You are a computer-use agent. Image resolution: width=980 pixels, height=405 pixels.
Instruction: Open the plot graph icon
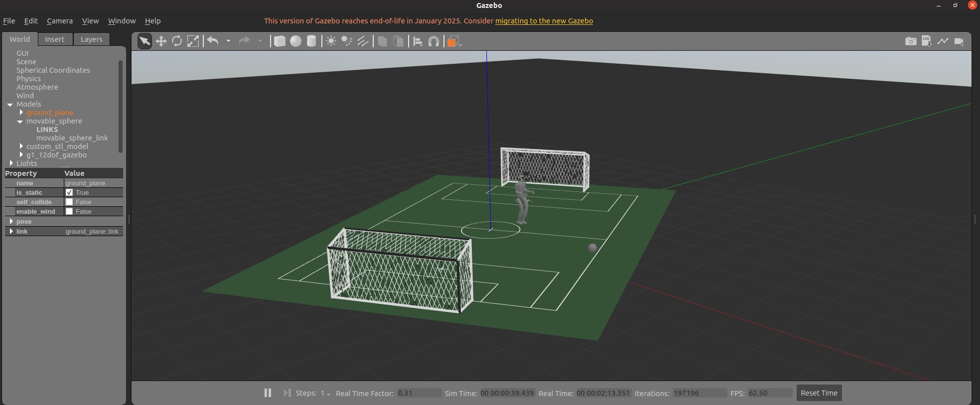coord(943,41)
